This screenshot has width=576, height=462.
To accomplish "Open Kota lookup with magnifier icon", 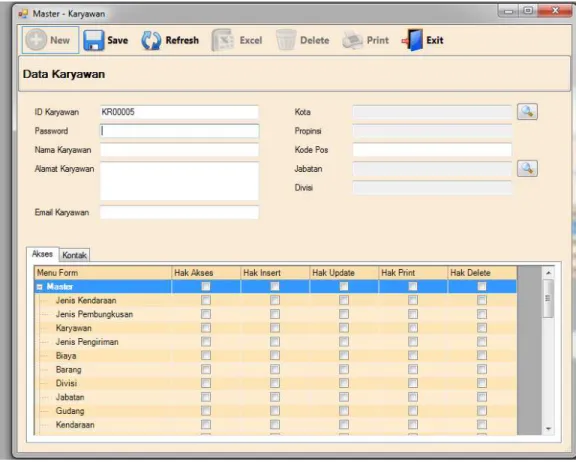I will coord(527,112).
